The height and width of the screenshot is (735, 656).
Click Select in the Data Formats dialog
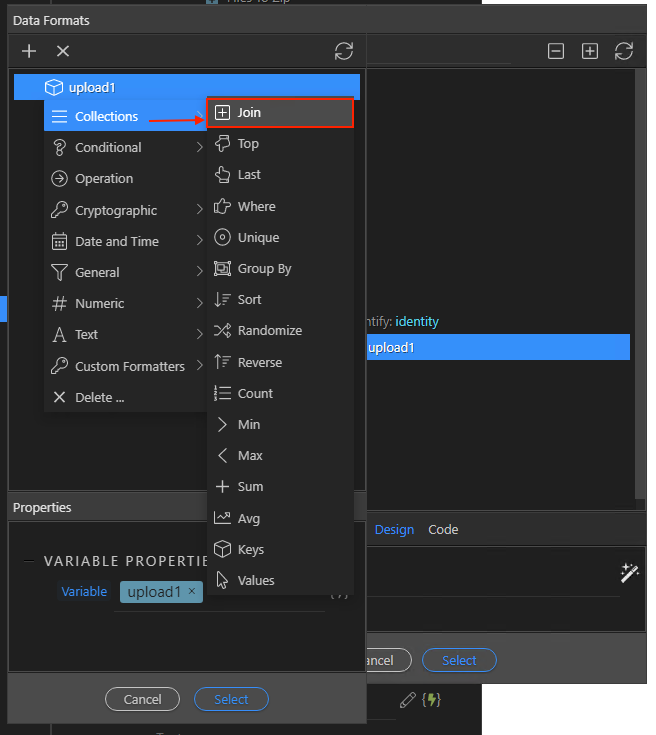pyautogui.click(x=231, y=699)
